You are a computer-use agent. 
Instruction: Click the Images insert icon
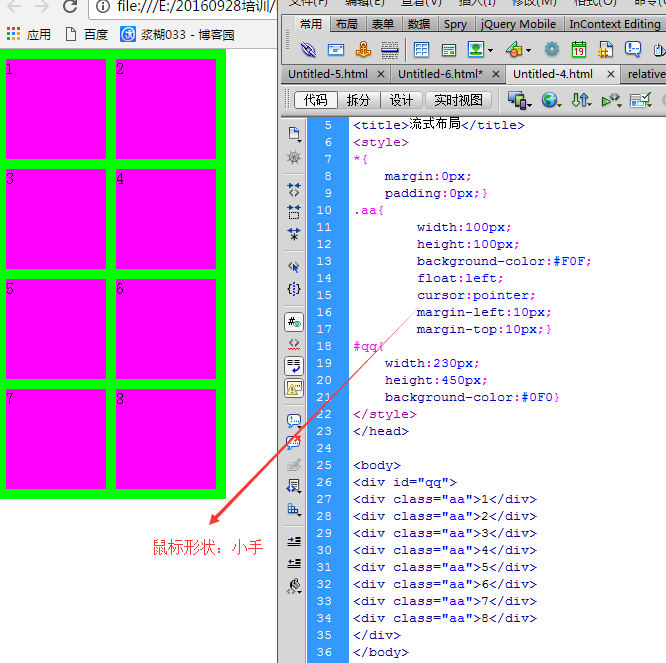476,49
